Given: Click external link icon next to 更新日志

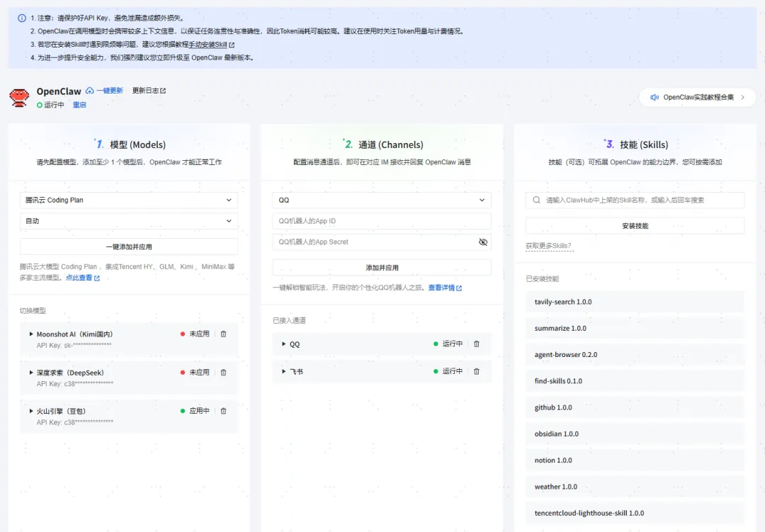Looking at the screenshot, I should [163, 91].
